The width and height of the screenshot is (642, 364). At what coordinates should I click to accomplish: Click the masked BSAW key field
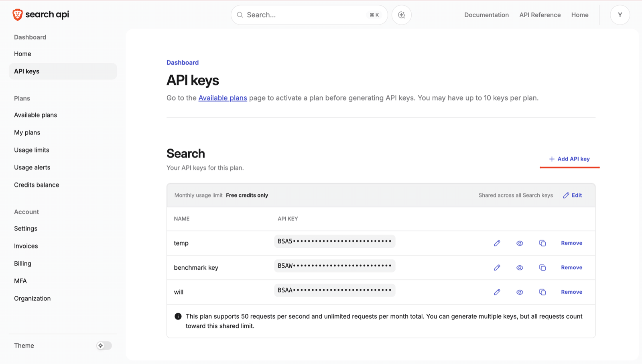coord(335,266)
